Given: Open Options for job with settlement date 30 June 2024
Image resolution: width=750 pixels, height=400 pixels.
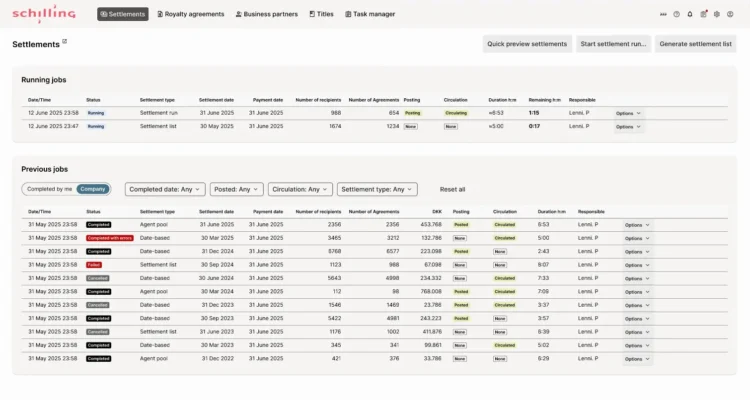Looking at the screenshot, I should 637,278.
